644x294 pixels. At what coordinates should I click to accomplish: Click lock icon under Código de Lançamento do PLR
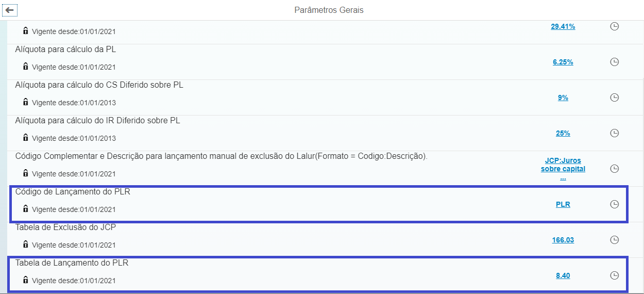pyautogui.click(x=25, y=209)
